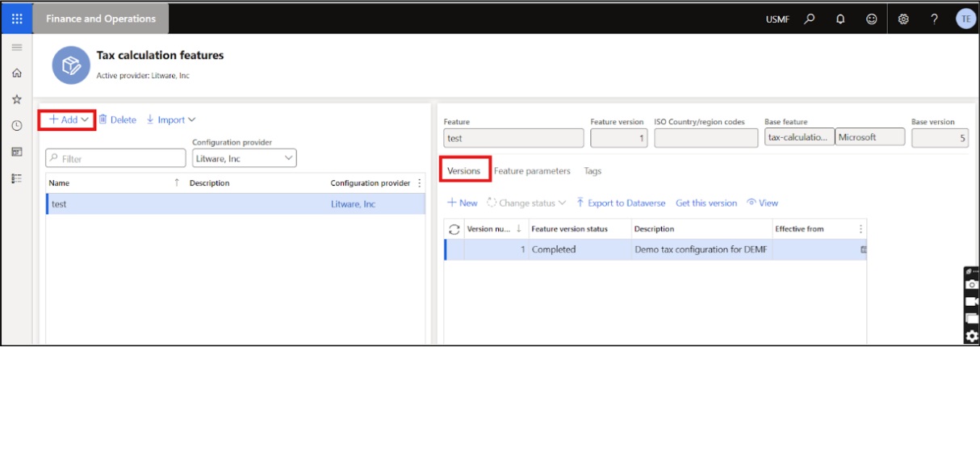Screen dimensions: 980x469
Task: Click the Completed status cell
Action: [x=580, y=250]
